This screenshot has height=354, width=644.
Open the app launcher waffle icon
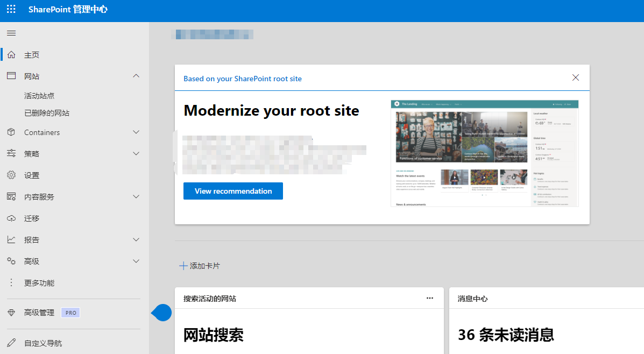pyautogui.click(x=11, y=10)
